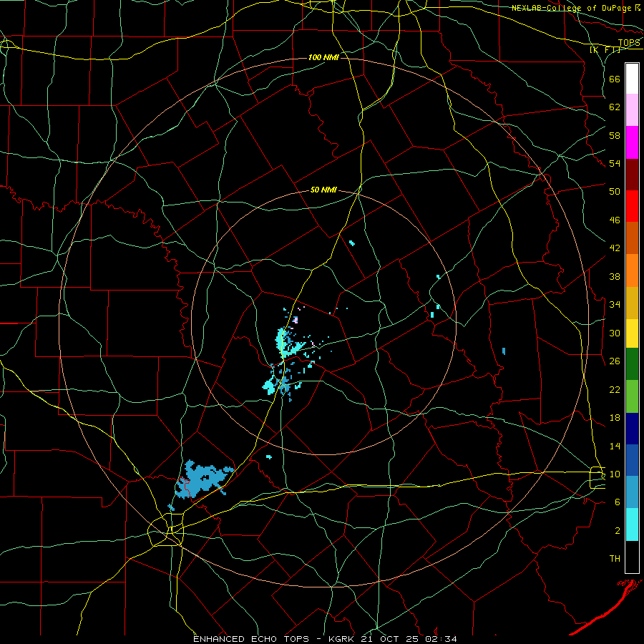The height and width of the screenshot is (644, 644).
Task: Click the legend value 14
Action: pos(615,446)
